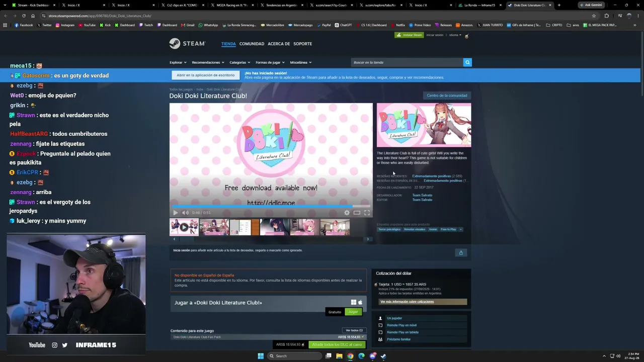Click the Buscar en la tienda field
644x362 pixels.
pos(407,62)
